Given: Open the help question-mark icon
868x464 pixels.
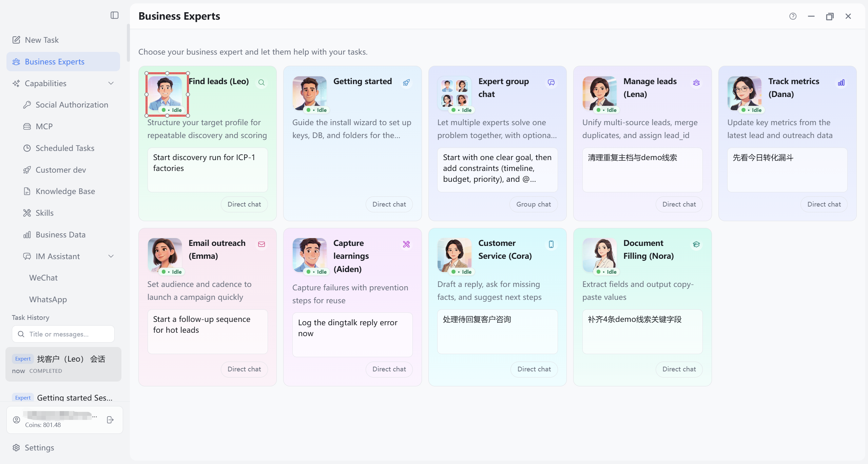Looking at the screenshot, I should coord(793,16).
